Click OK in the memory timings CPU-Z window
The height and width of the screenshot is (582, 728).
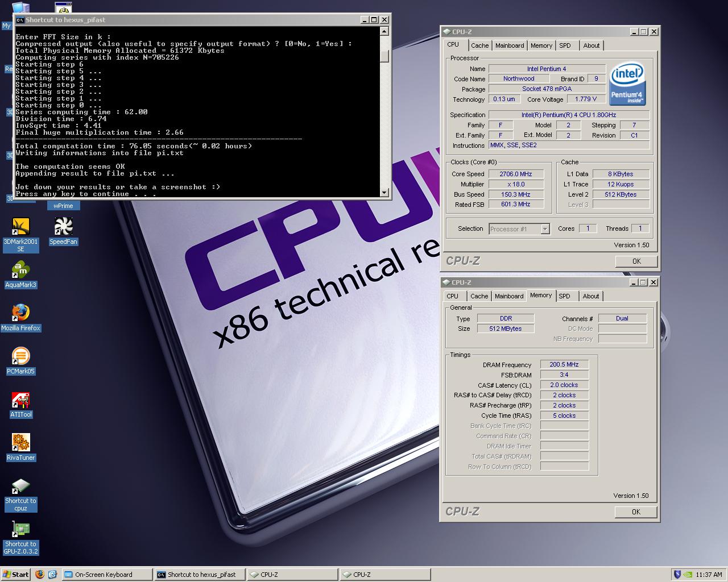636,512
